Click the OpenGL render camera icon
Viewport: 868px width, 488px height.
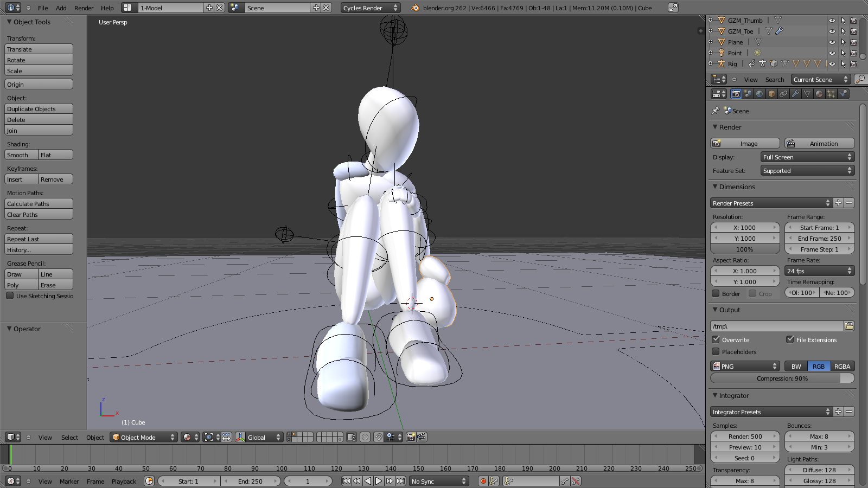click(x=411, y=437)
